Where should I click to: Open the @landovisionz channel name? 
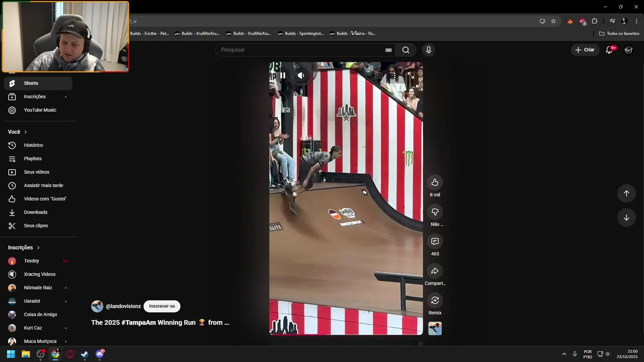[123, 306]
